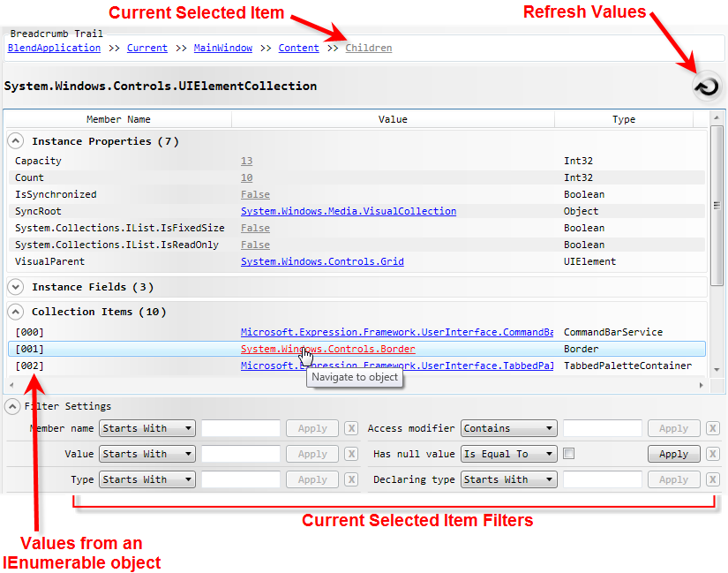Image resolution: width=728 pixels, height=573 pixels.
Task: Click the Refresh Values circular arrow icon
Action: point(707,87)
